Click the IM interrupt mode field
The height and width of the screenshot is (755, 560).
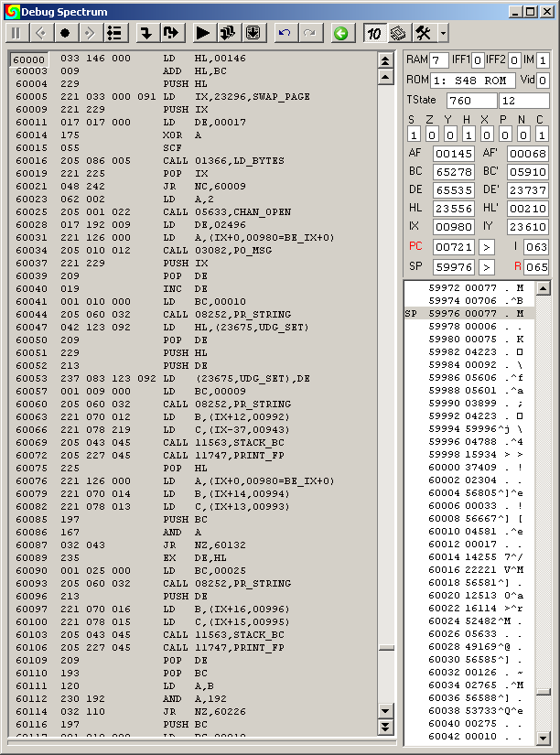pyautogui.click(x=543, y=60)
